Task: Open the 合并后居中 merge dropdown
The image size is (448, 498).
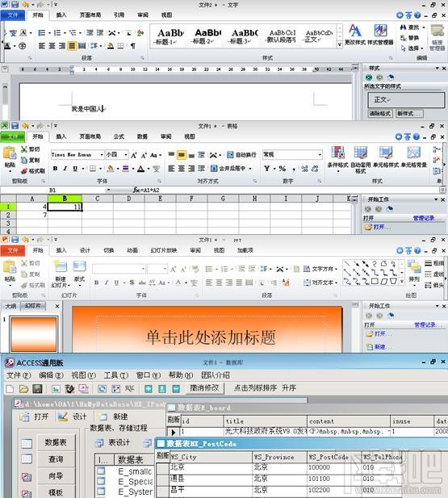Action: click(250, 169)
